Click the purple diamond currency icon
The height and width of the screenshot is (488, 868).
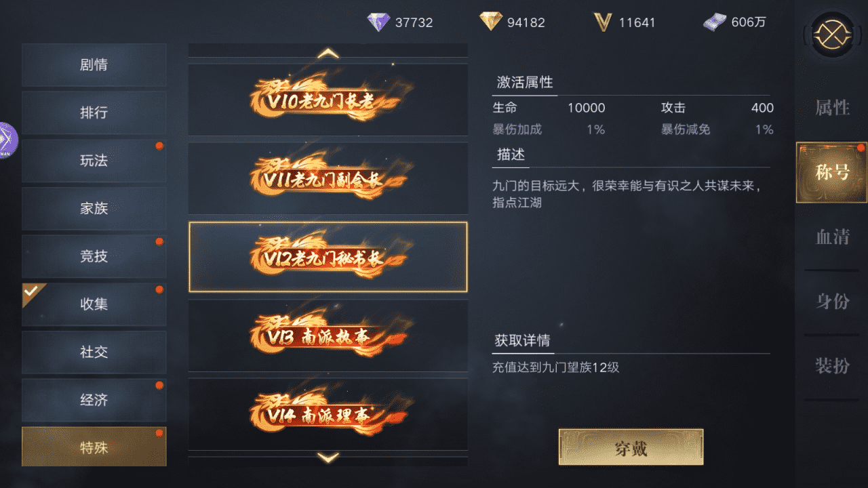pos(378,22)
